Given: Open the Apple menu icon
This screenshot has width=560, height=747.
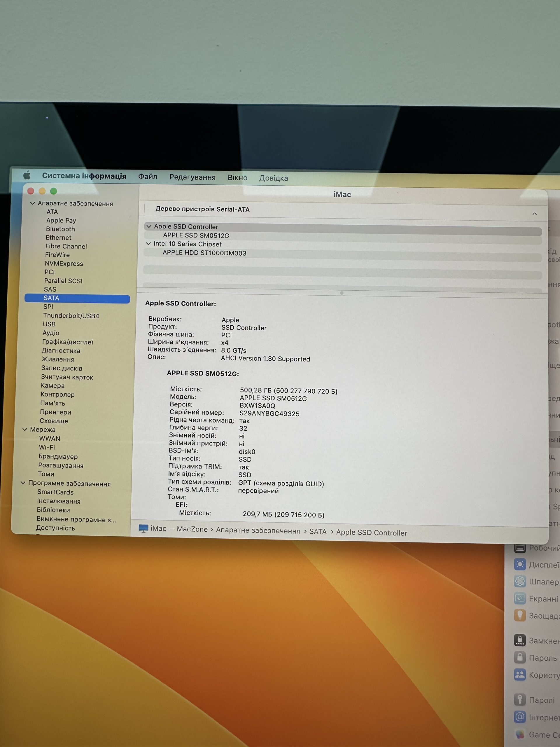Looking at the screenshot, I should tap(27, 175).
